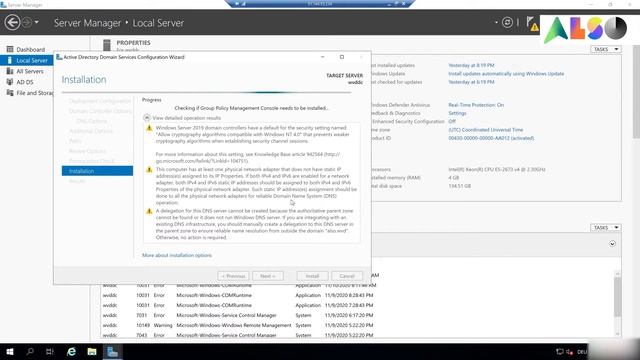
Task: Click the Windows NT 4.0 cryptography warning icon
Action: point(149,128)
